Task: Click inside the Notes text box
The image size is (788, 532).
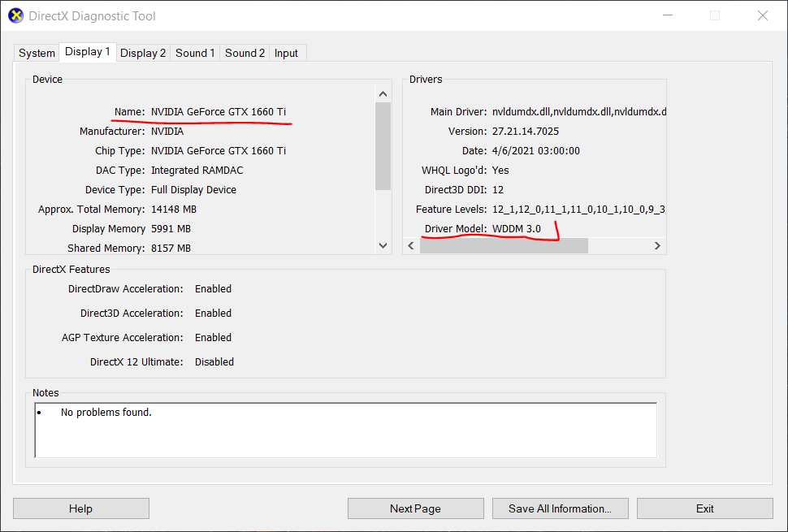Action: 346,430
